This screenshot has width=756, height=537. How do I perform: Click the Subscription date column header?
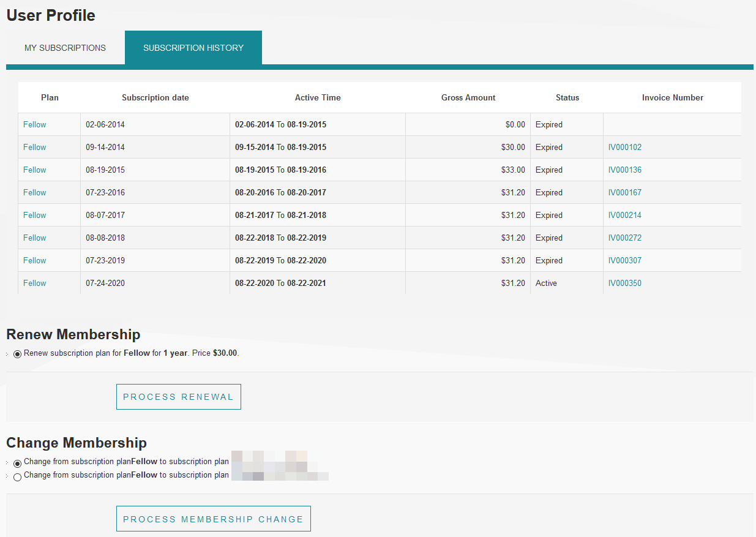point(155,97)
